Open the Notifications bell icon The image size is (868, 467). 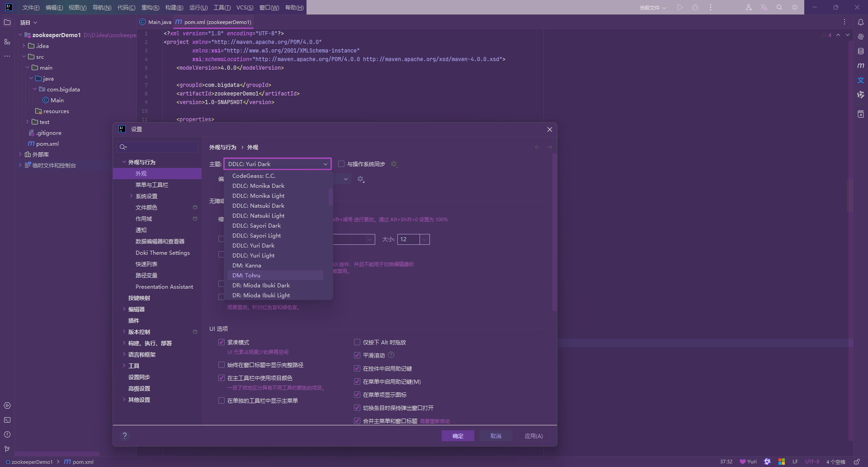pyautogui.click(x=861, y=22)
